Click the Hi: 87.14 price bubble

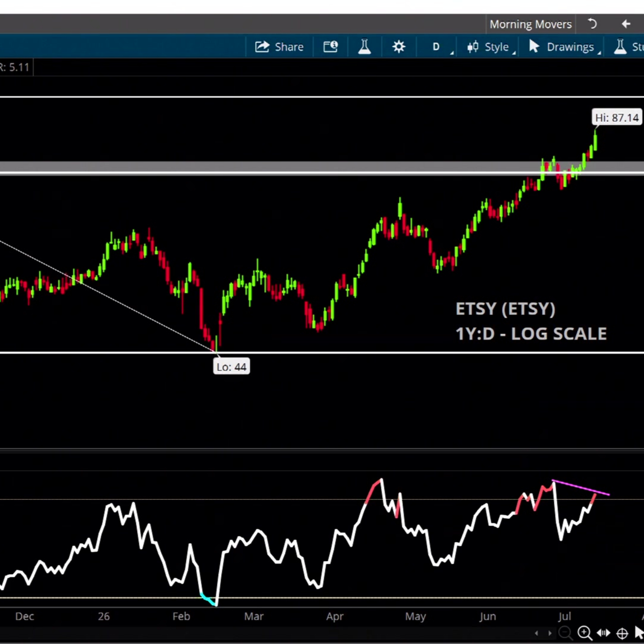coord(617,117)
